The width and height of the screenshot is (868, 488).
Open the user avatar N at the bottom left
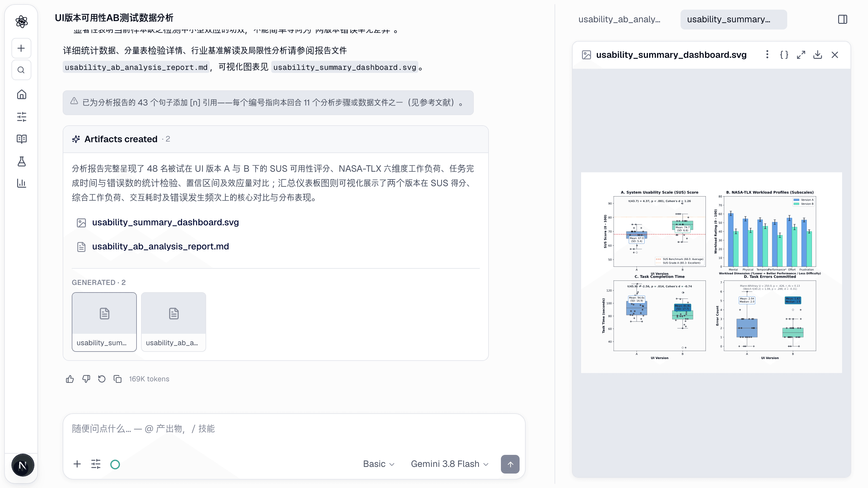coord(23,465)
